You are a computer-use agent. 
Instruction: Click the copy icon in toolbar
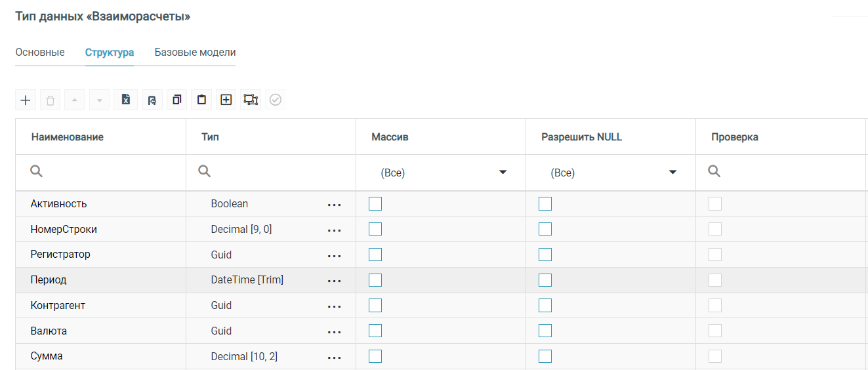(x=176, y=100)
